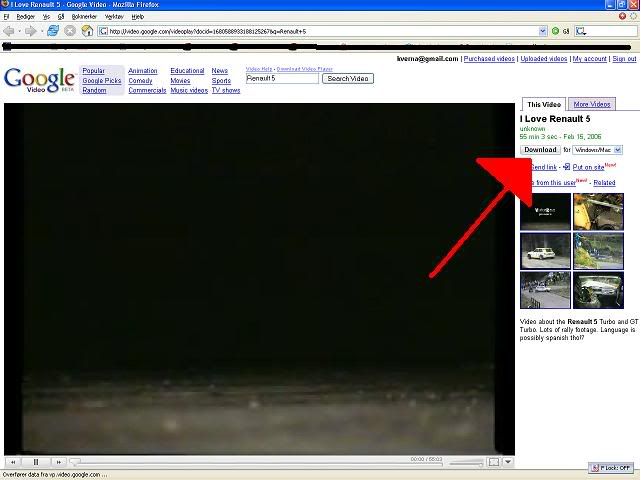
Task: Open the Rediger menu
Action: coord(25,17)
